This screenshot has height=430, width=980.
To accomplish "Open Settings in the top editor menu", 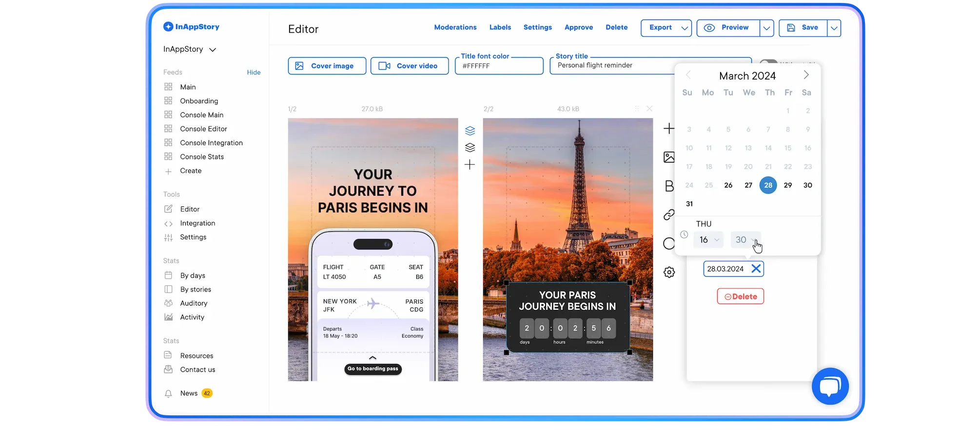I will (538, 27).
